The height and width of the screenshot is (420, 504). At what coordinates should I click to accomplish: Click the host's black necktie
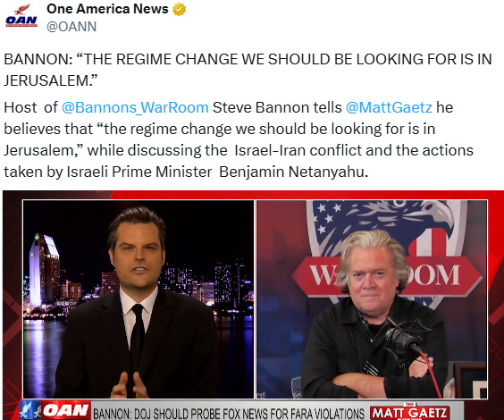click(x=138, y=333)
